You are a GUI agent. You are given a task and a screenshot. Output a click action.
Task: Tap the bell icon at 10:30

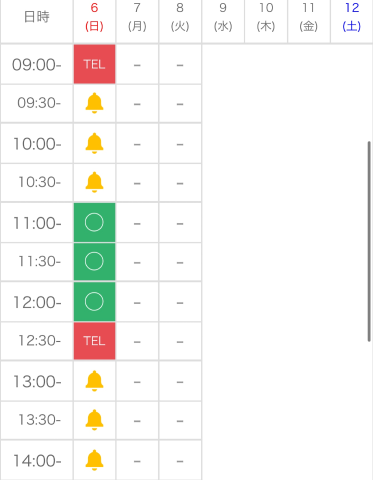pyautogui.click(x=94, y=182)
